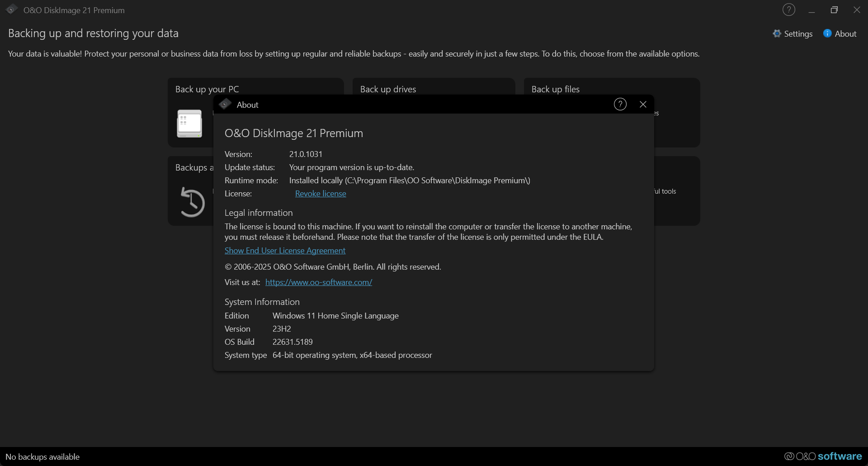The height and width of the screenshot is (466, 868).
Task: Click the About dialog diamond logo icon
Action: click(225, 105)
